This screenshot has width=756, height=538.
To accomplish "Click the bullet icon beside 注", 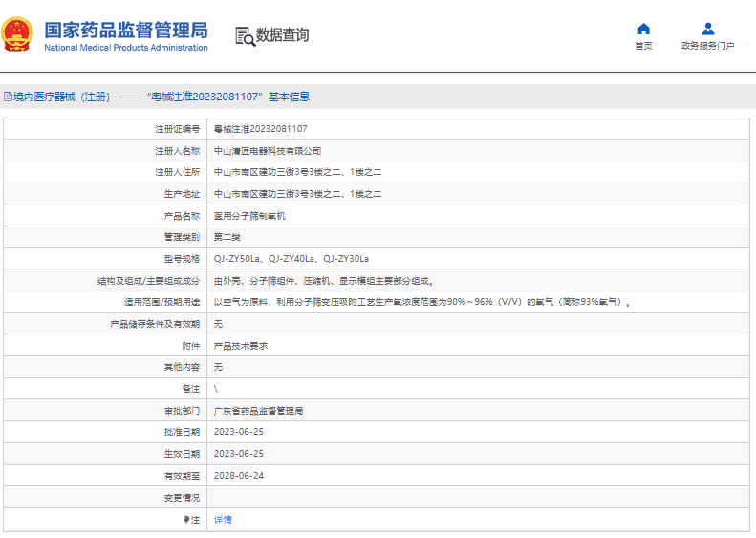I will (186, 519).
